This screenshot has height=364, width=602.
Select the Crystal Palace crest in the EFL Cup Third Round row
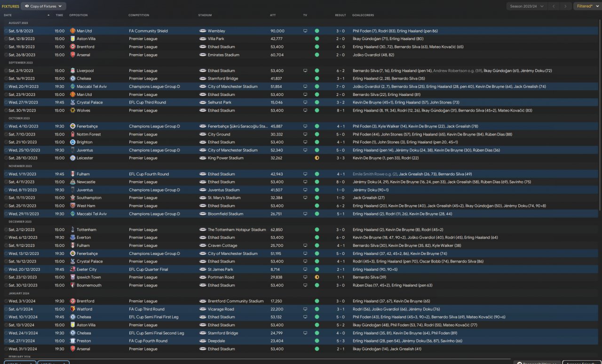(x=72, y=103)
